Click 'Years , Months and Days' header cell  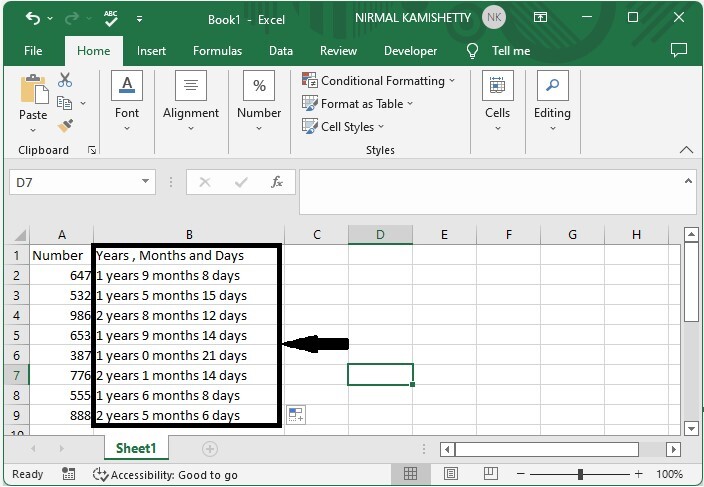pos(189,255)
